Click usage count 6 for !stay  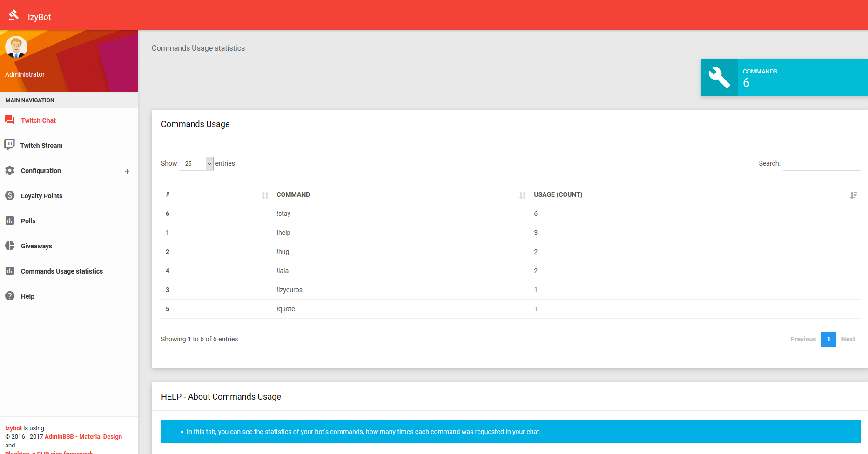(x=536, y=214)
